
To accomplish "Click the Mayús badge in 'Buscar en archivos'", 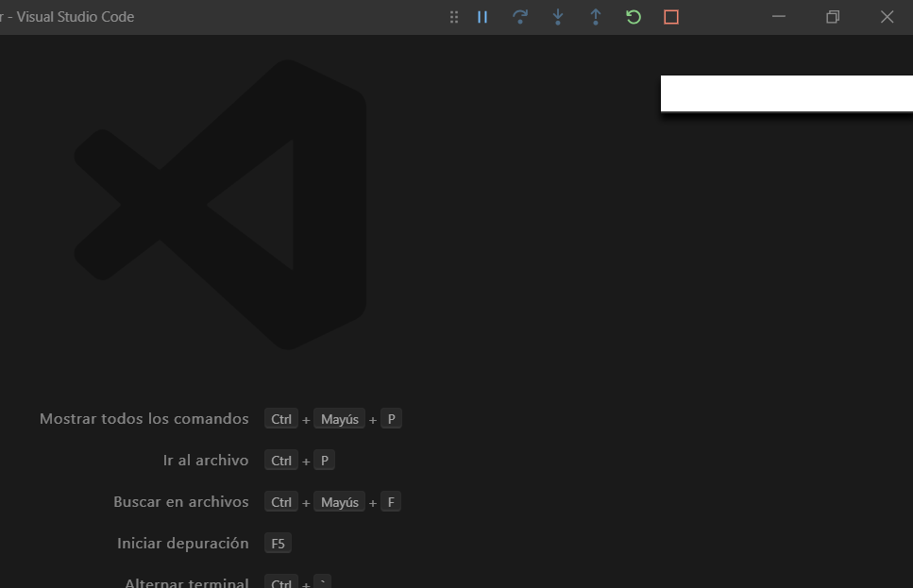I will [339, 501].
